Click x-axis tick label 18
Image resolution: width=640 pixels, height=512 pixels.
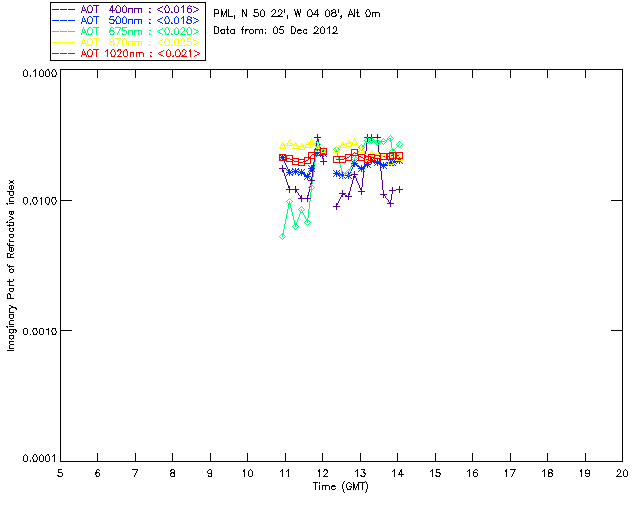tap(547, 473)
